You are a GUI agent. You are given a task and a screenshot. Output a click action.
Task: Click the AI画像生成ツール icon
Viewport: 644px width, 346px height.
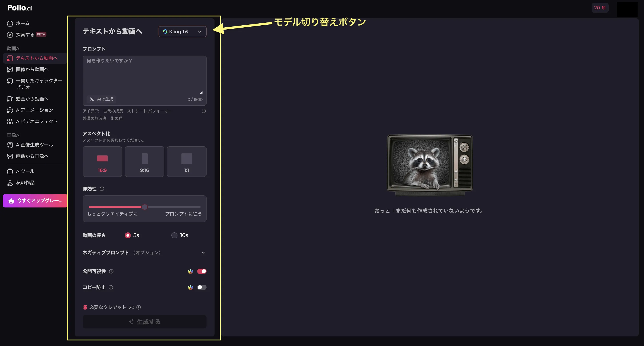tap(10, 145)
